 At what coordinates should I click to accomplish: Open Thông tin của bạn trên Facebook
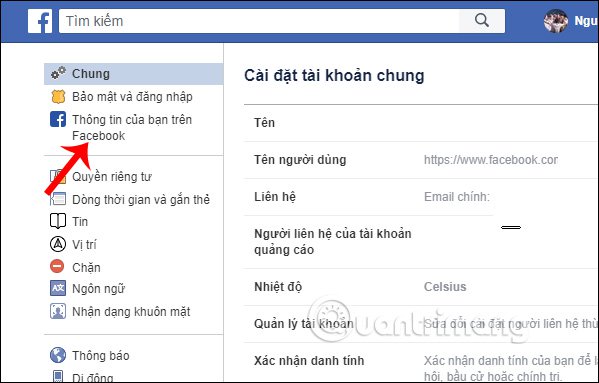point(134,128)
